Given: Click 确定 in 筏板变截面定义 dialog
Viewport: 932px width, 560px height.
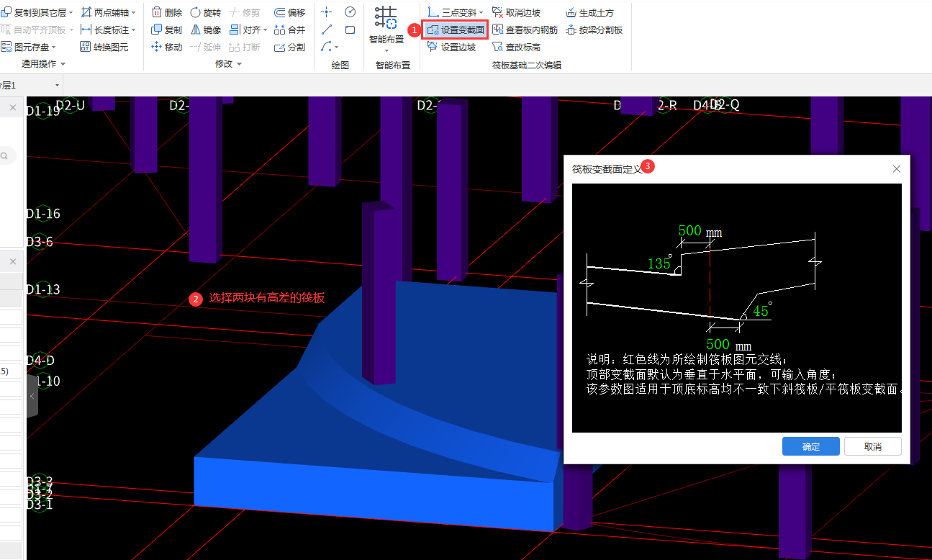Looking at the screenshot, I should 811,446.
